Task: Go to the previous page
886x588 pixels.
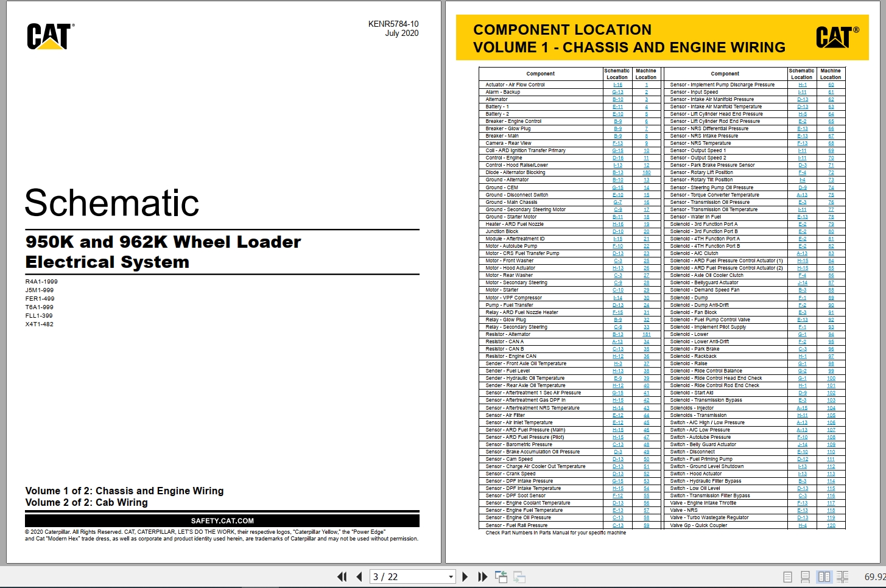Action: click(x=359, y=576)
